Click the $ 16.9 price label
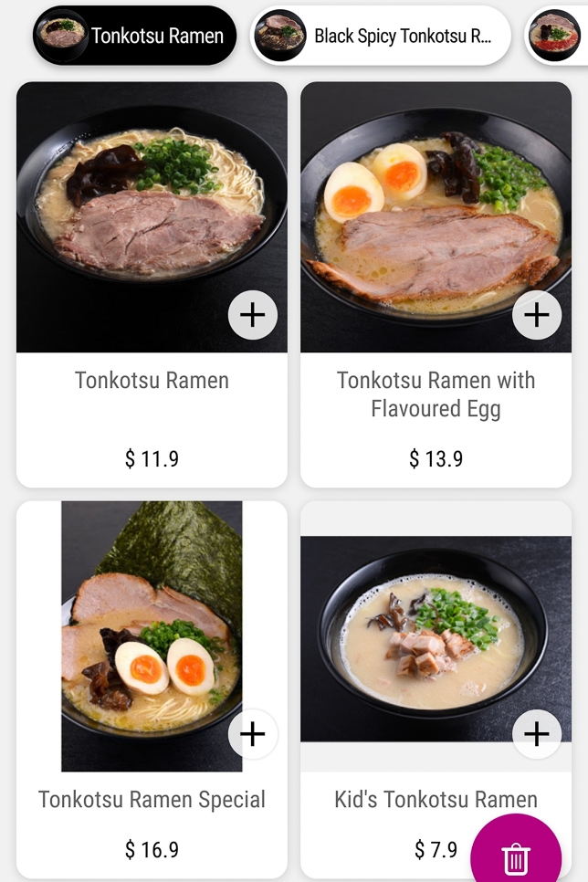 152,850
